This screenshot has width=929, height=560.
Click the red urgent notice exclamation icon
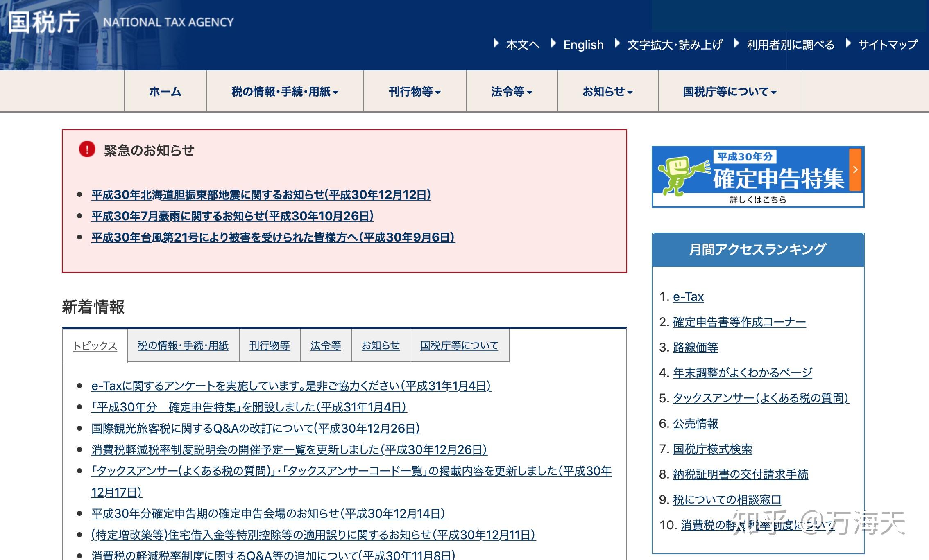pyautogui.click(x=87, y=149)
